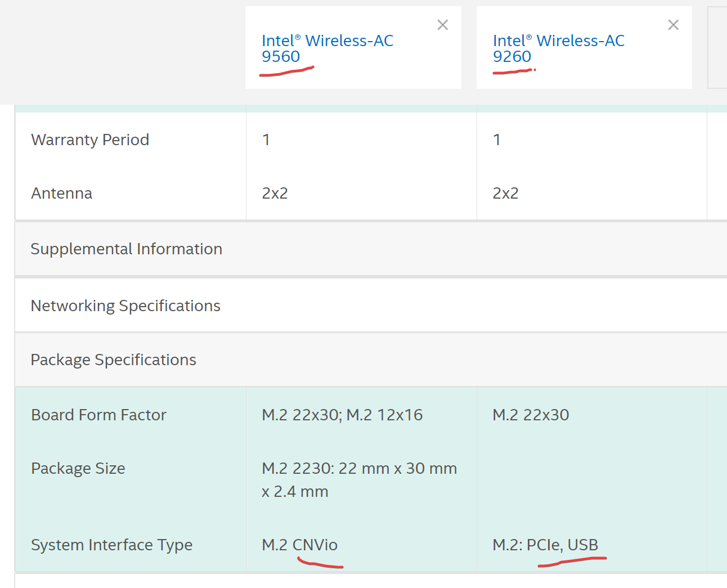Remove Intel Wireless-AC 9560 from comparison

click(x=443, y=25)
